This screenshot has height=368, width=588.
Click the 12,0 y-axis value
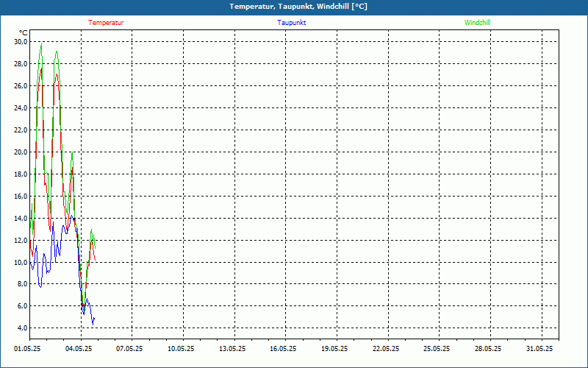point(21,241)
